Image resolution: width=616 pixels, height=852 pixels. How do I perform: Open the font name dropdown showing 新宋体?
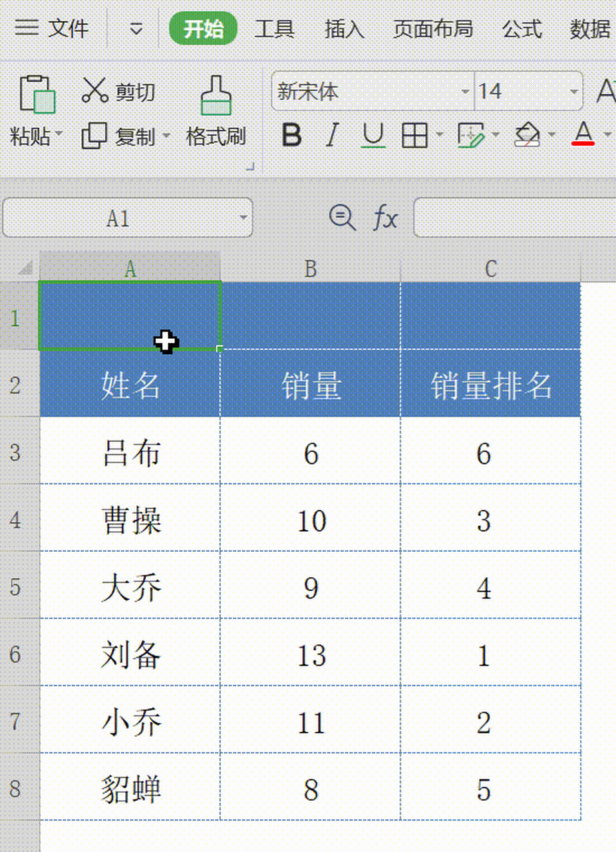[464, 92]
